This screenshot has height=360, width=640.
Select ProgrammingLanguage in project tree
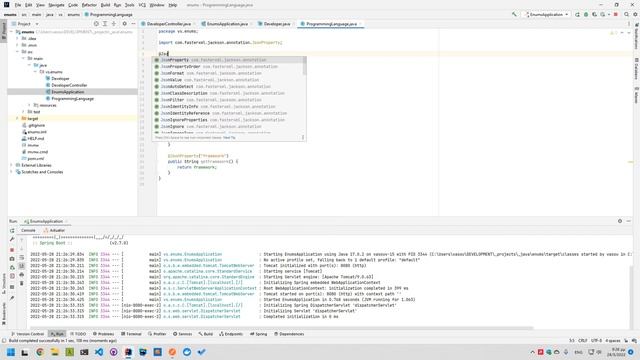tap(72, 98)
